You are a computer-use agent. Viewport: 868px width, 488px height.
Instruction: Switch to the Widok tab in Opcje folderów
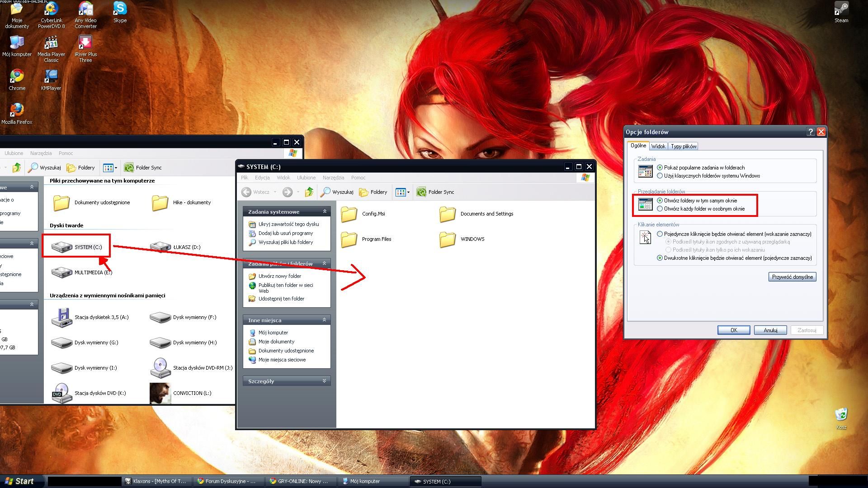click(x=658, y=146)
